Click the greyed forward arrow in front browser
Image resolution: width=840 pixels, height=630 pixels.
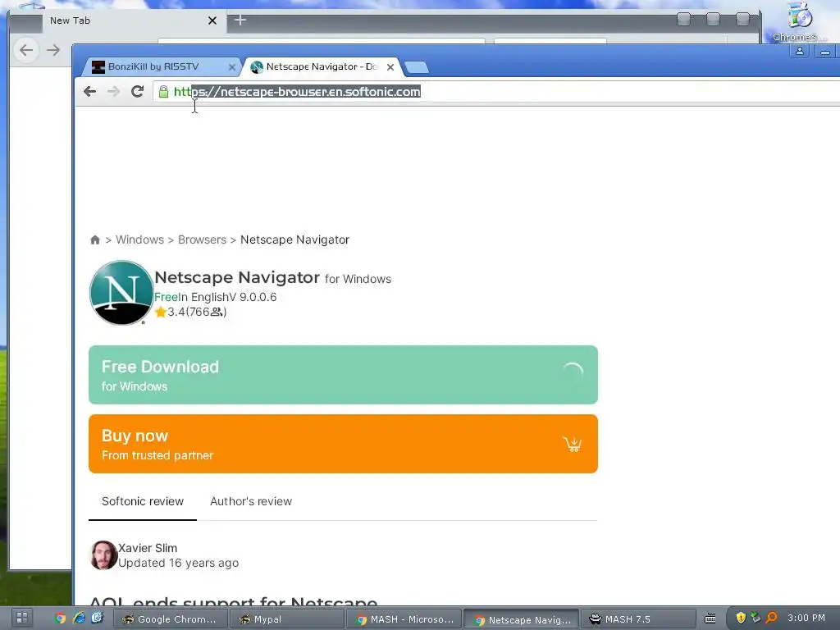click(x=113, y=92)
